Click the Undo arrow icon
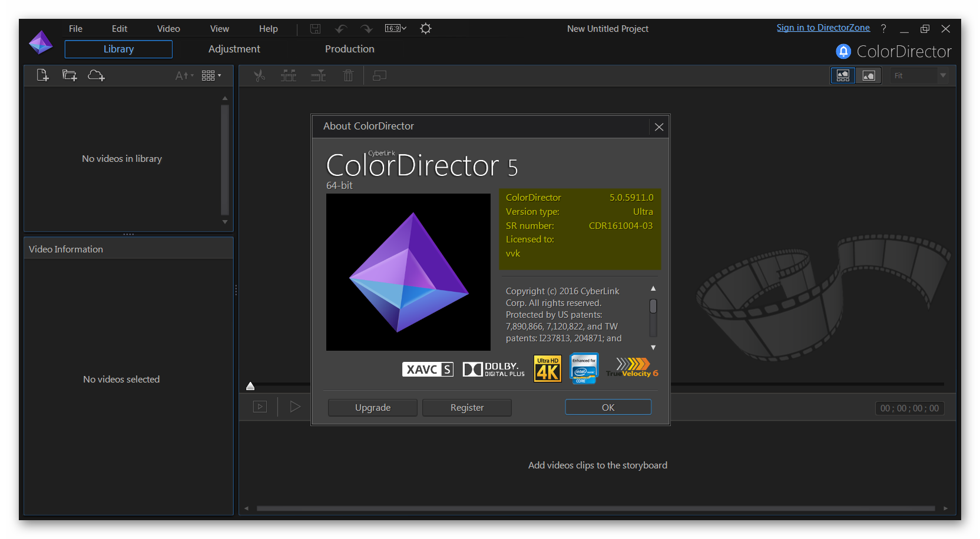The image size is (980, 539). tap(341, 29)
